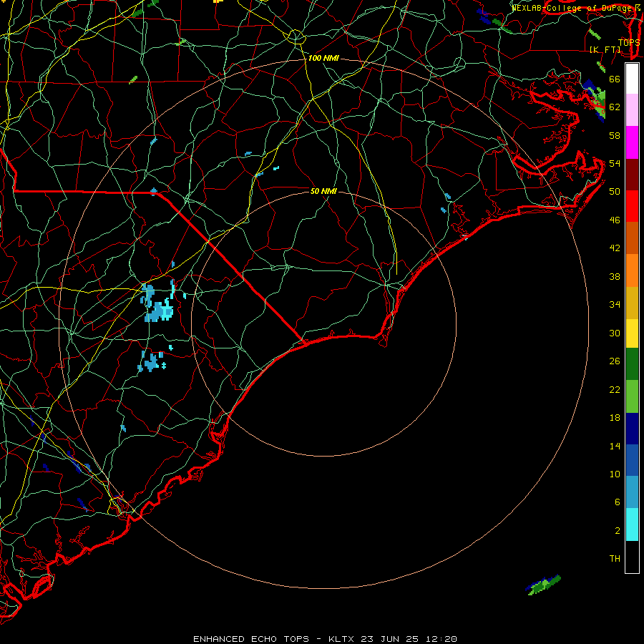Click the legend value "62"
Image resolution: width=644 pixels, height=644 pixels.
[x=615, y=107]
